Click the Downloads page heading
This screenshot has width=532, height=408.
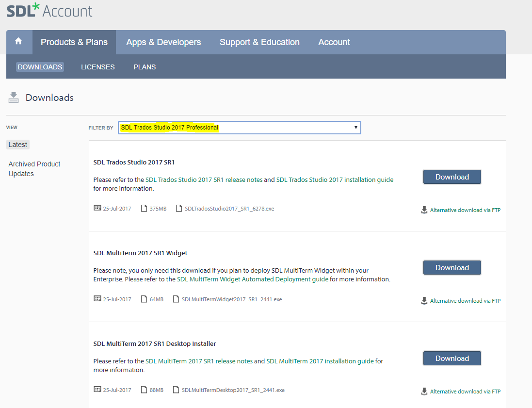coord(49,98)
